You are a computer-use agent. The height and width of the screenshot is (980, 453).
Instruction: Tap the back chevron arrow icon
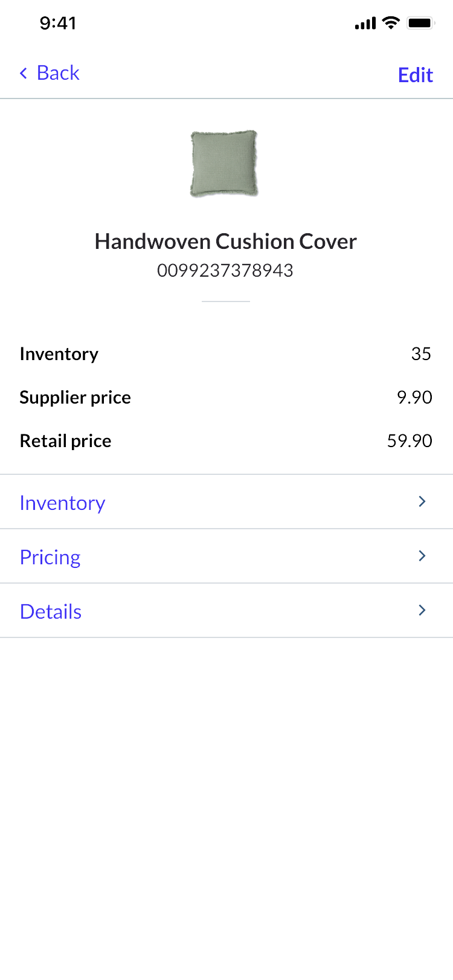coord(24,74)
